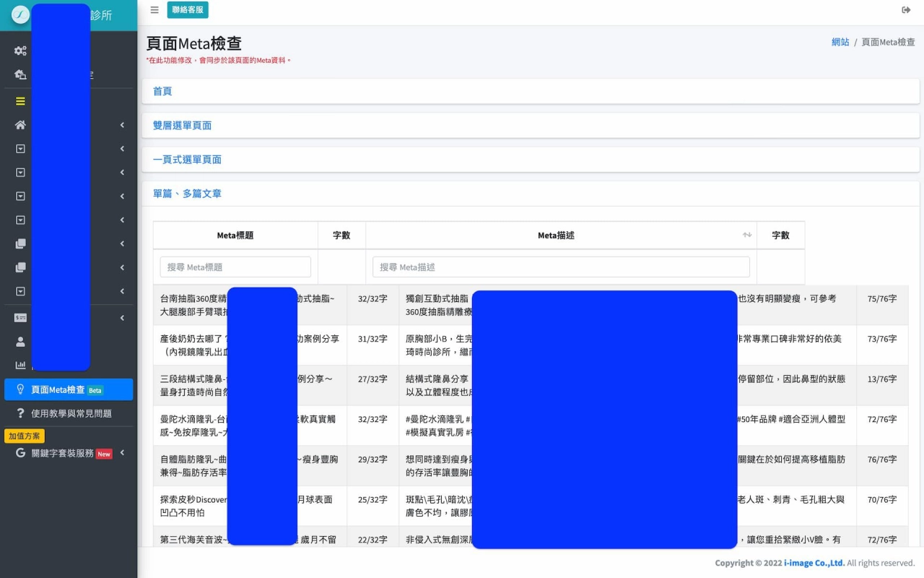The image size is (924, 578).
Task: Click the Meta title cell starting 探索皮秒Discover
Action: (250, 506)
